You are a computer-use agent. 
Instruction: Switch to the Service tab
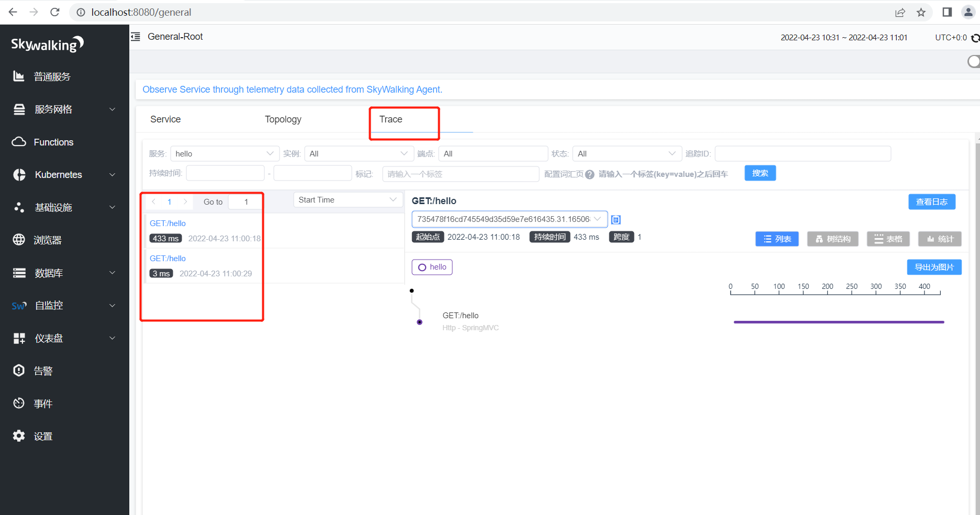coord(165,119)
